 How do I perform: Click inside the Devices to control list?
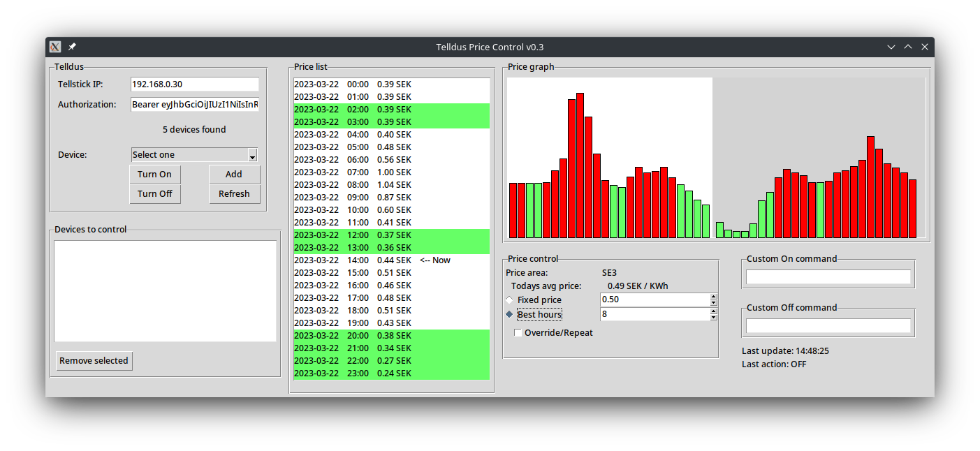point(166,291)
